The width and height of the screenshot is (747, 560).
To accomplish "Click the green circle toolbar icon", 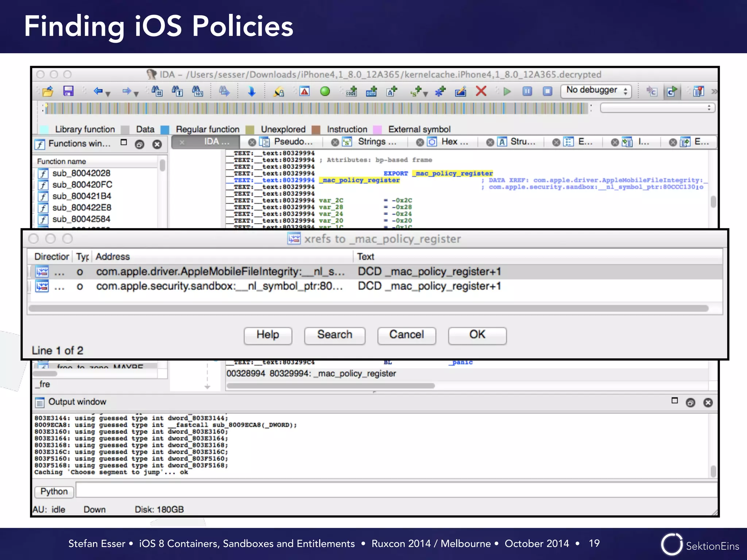I will click(x=325, y=91).
